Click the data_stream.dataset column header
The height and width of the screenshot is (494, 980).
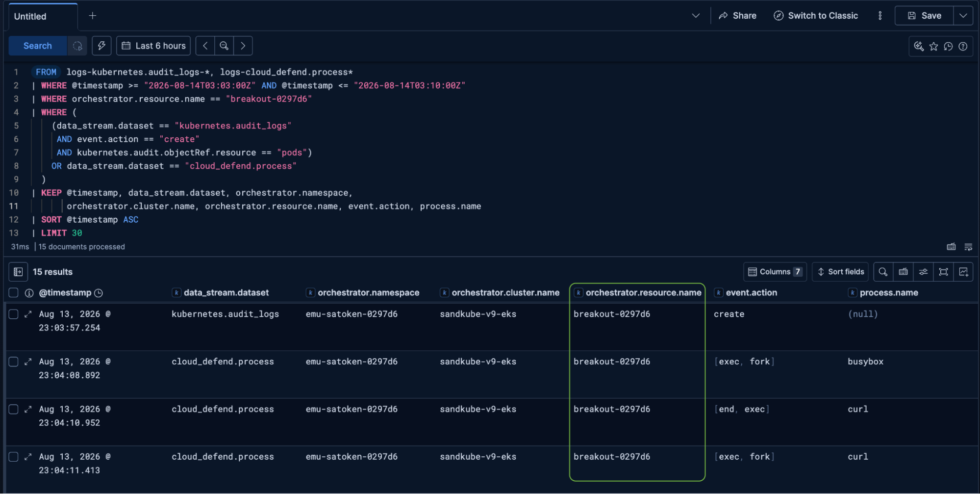tap(226, 293)
